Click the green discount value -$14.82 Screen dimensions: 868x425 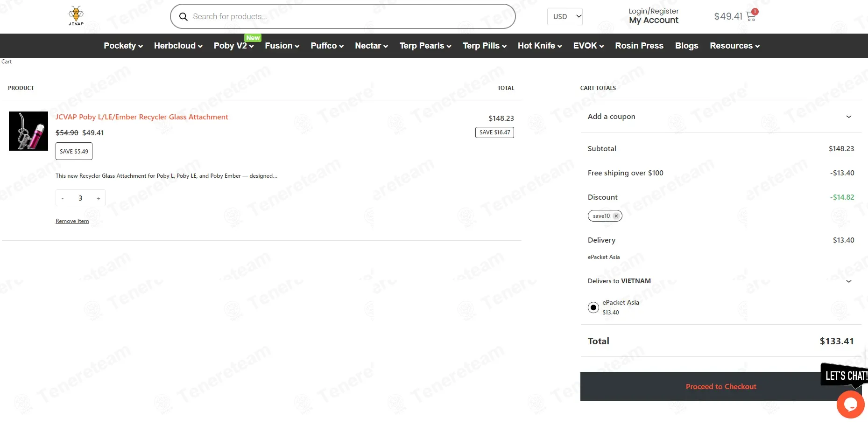pyautogui.click(x=842, y=197)
